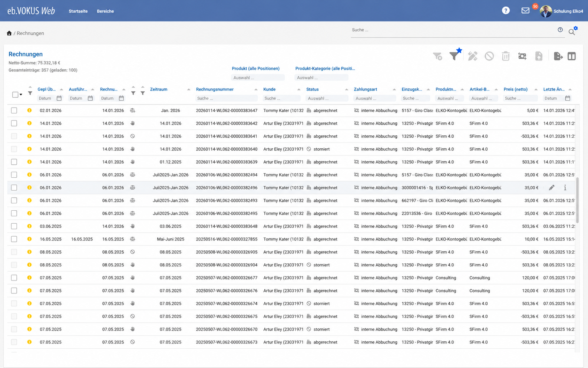Open calendar picker for Rechnu... date filter
This screenshot has height=368, width=588.
point(121,98)
